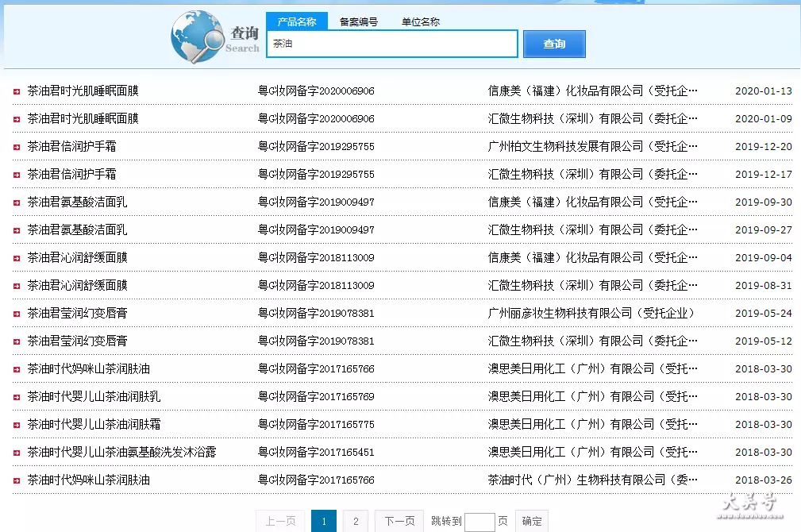Open 茶油君时光肌睡眠面膜 dated 2020-01-09

83,118
